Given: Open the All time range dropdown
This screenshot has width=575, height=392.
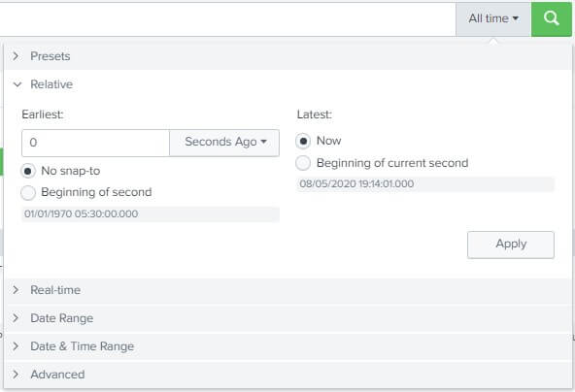Looking at the screenshot, I should point(493,18).
